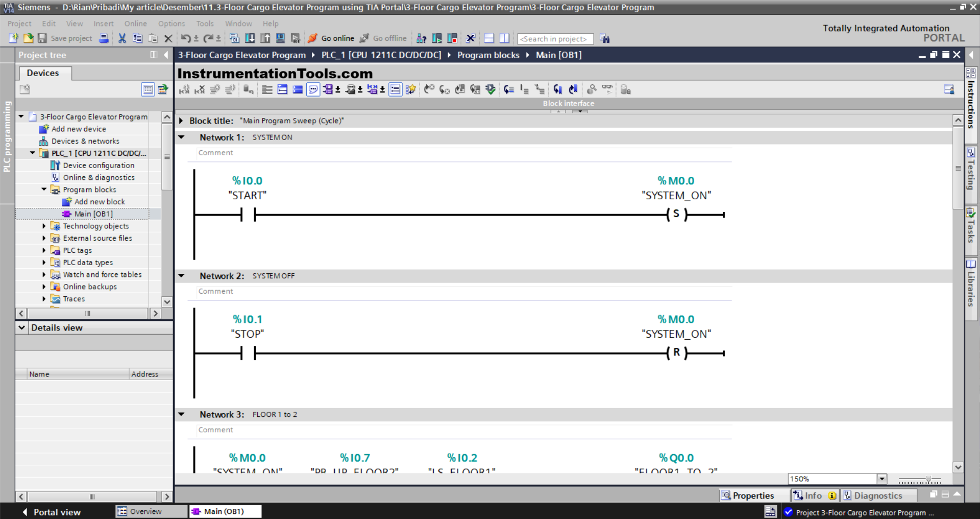Click the Print icon in main toolbar
Viewport: 980px width, 519px height.
click(x=104, y=38)
